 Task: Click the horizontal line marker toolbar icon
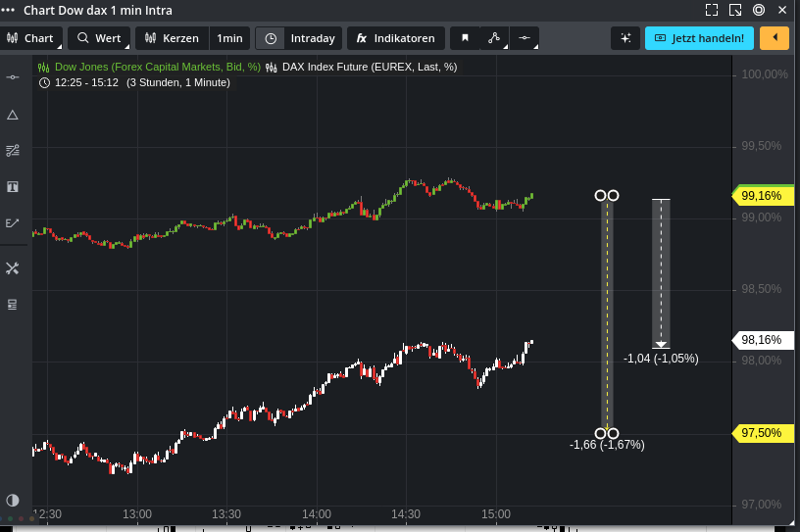(525, 38)
